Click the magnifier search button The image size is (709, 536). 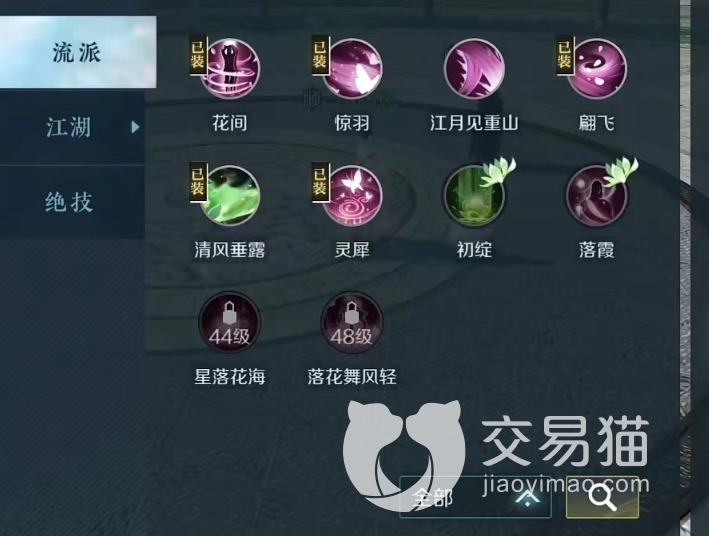pyautogui.click(x=602, y=497)
